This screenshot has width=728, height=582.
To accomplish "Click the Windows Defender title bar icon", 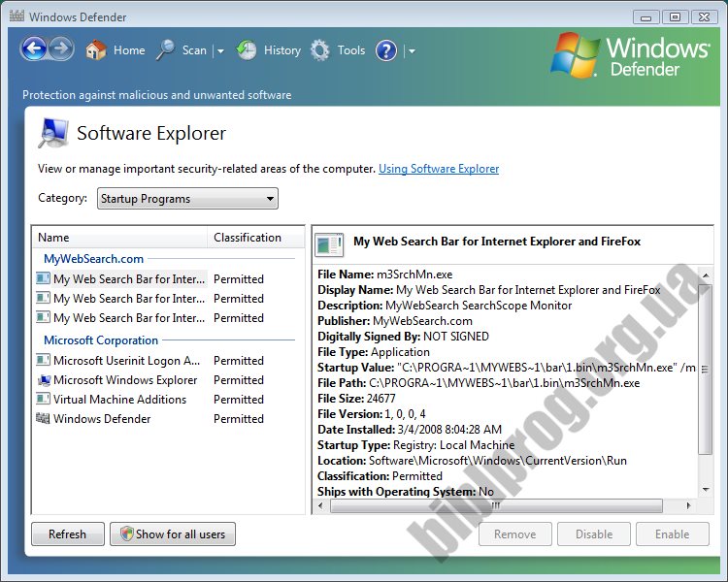I will coord(17,16).
